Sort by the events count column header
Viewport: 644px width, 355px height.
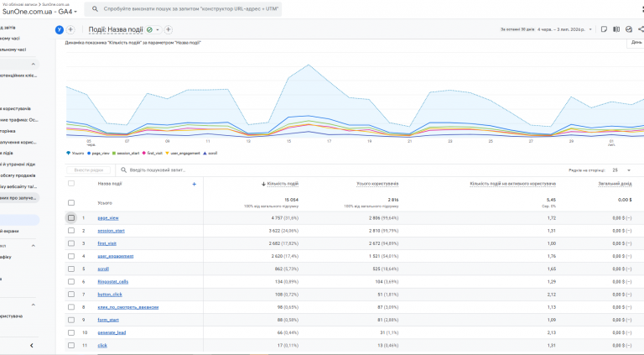coord(280,184)
